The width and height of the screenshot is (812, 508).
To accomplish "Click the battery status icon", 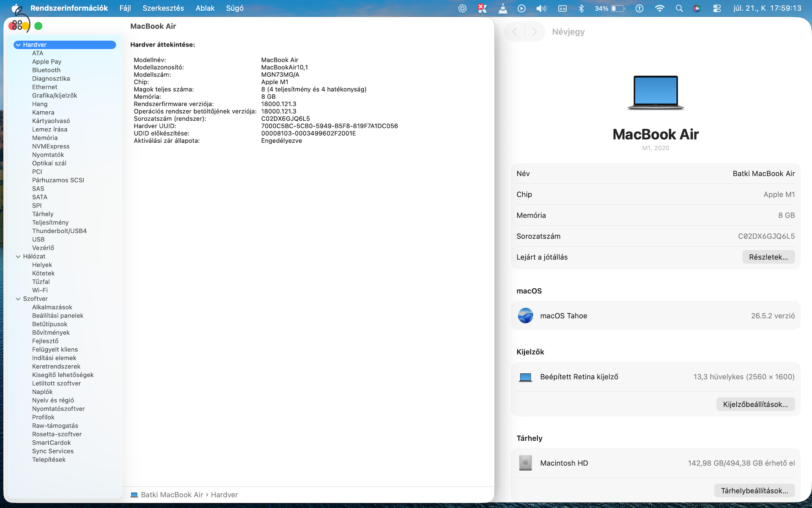I will (x=618, y=8).
